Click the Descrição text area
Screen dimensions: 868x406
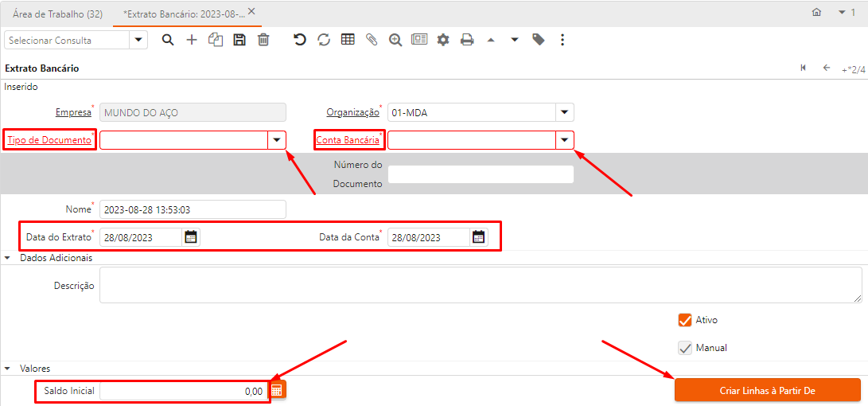(x=481, y=285)
